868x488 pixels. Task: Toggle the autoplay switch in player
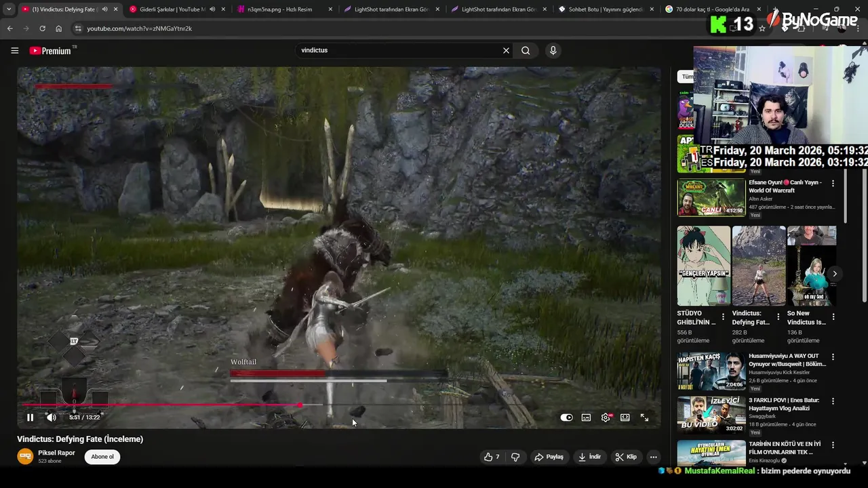[x=566, y=418]
